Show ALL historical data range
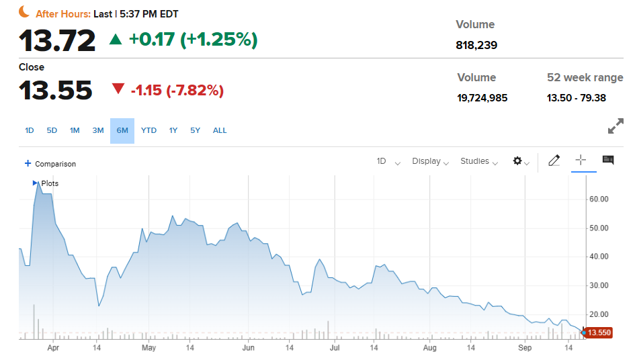Screen dimensions: 635x364 [x=220, y=130]
